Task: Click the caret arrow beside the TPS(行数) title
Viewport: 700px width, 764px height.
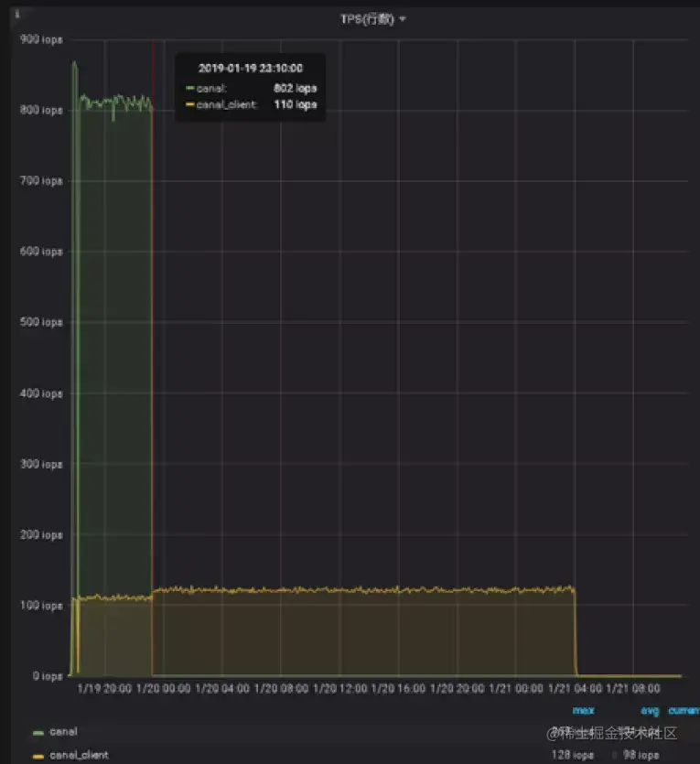Action: [x=403, y=19]
